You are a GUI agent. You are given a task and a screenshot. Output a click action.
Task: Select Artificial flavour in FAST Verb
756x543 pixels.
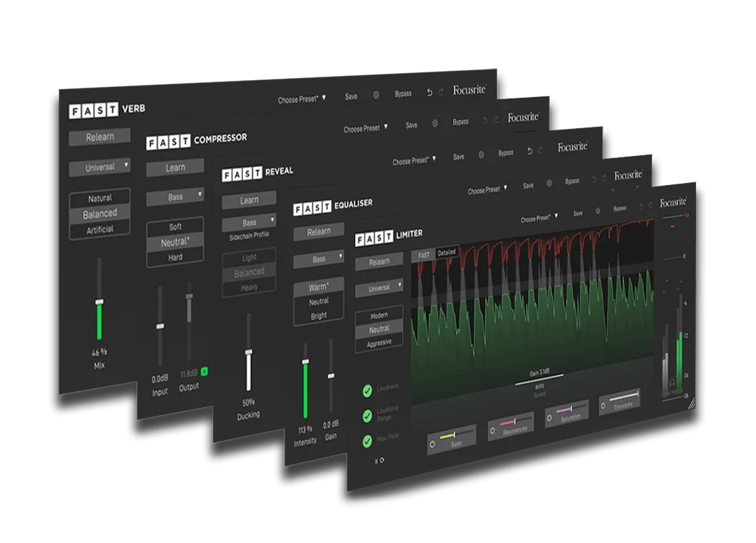[x=100, y=230]
